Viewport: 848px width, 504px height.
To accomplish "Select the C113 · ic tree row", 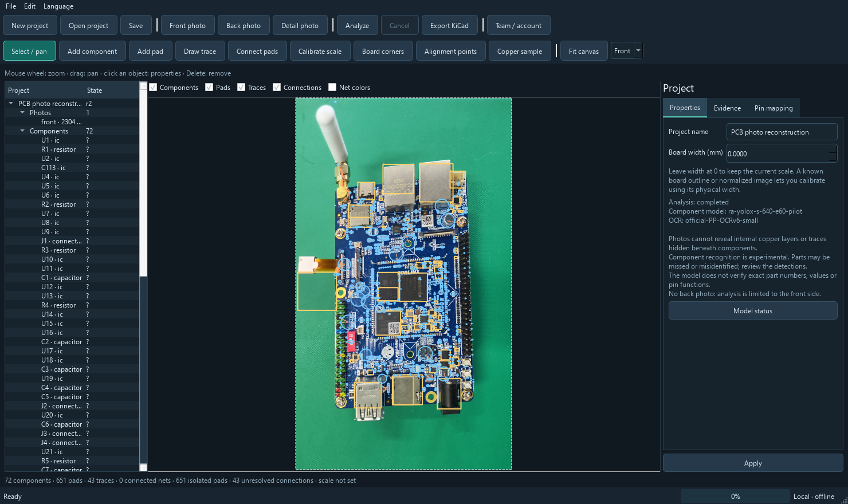I will (72, 168).
